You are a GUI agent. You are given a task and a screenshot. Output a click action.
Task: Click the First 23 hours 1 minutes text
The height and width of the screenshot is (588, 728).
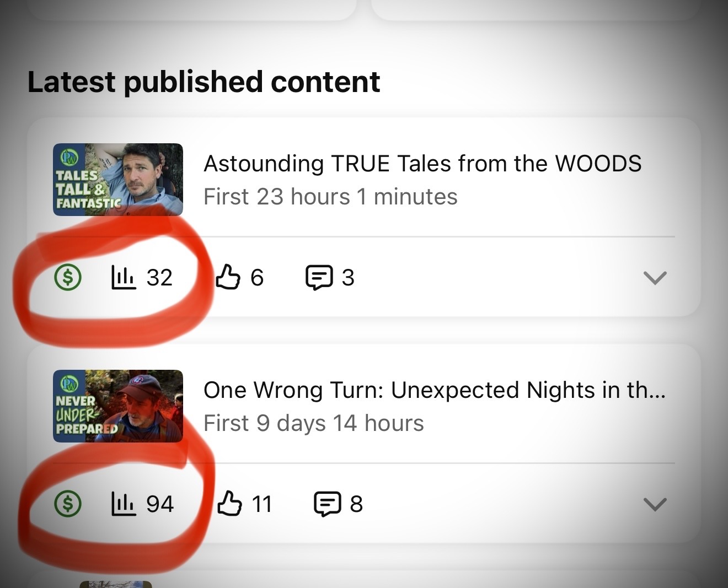pos(330,197)
